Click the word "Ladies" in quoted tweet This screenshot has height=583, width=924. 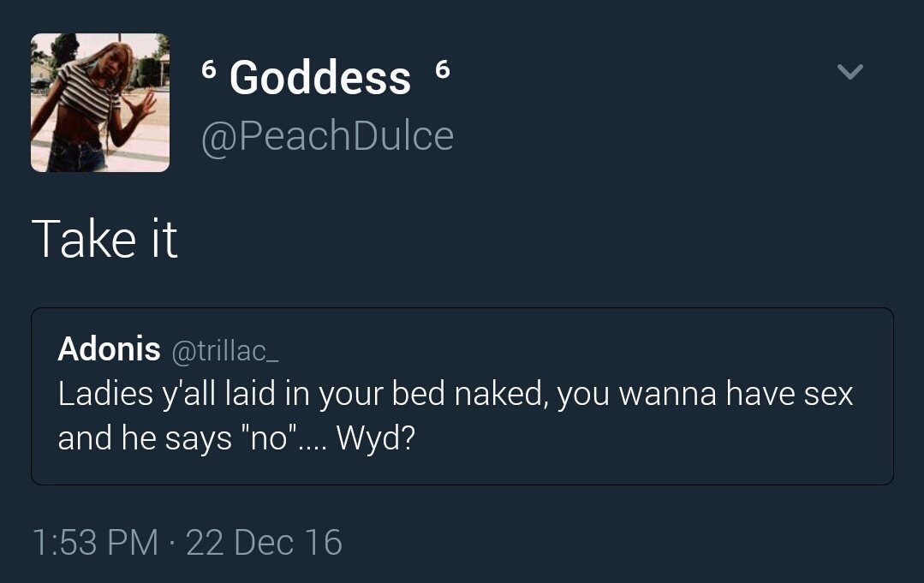(105, 394)
